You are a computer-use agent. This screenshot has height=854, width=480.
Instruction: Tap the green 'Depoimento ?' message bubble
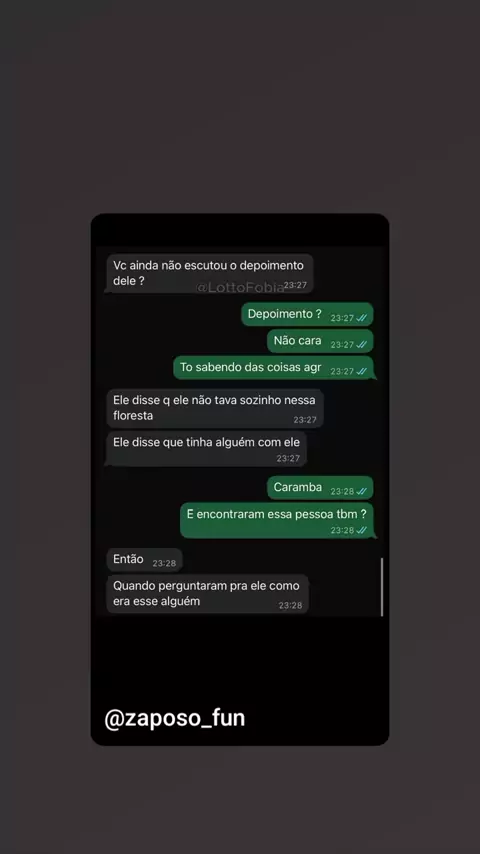point(307,314)
